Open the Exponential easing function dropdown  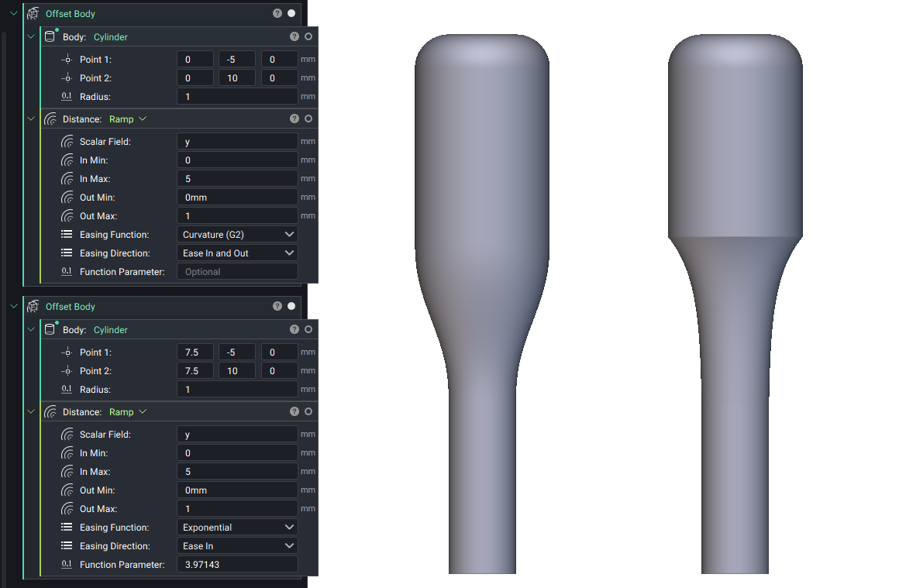237,528
